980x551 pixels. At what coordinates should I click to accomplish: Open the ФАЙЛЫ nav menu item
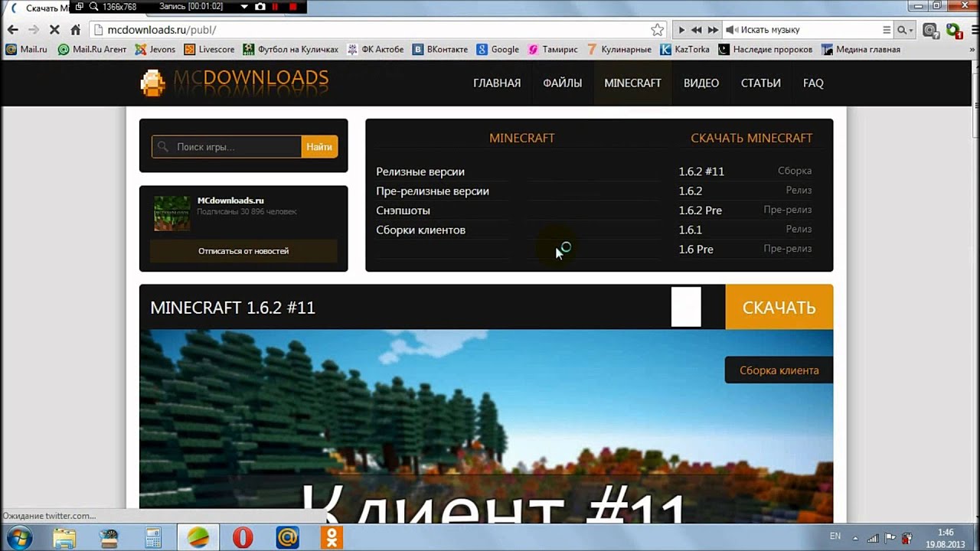563,83
